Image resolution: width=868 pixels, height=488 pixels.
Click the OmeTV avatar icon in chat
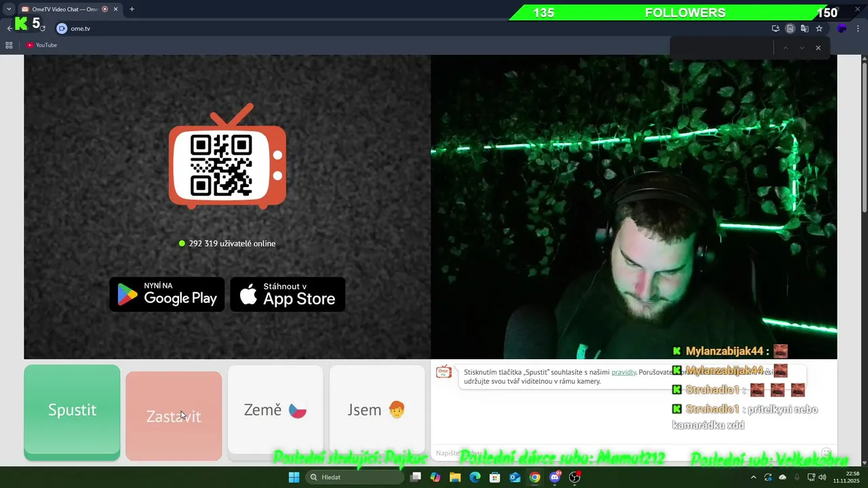(443, 371)
